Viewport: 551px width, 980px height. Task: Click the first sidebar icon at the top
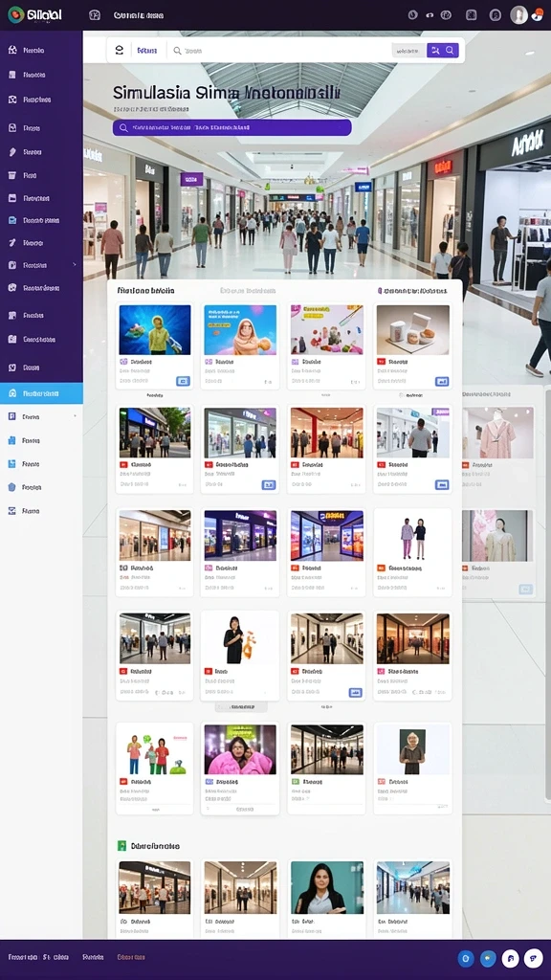coord(11,50)
